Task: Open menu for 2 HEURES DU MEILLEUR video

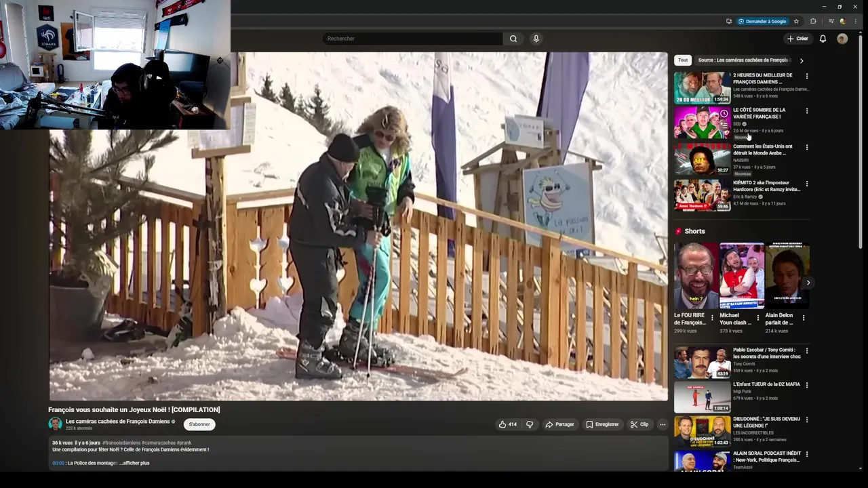Action: tap(806, 76)
